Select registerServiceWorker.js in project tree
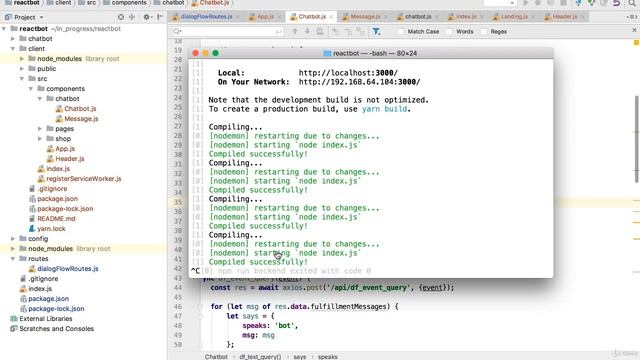The width and height of the screenshot is (640, 360). click(83, 179)
